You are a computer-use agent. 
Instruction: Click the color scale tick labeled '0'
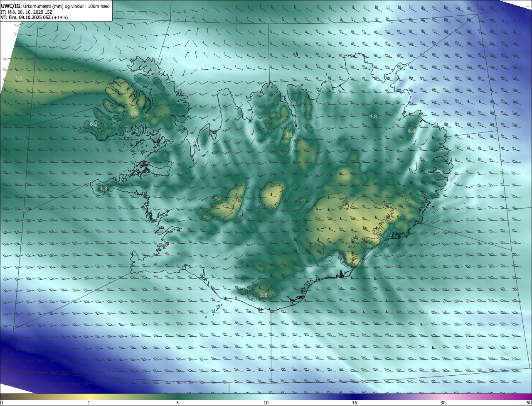point(1,403)
